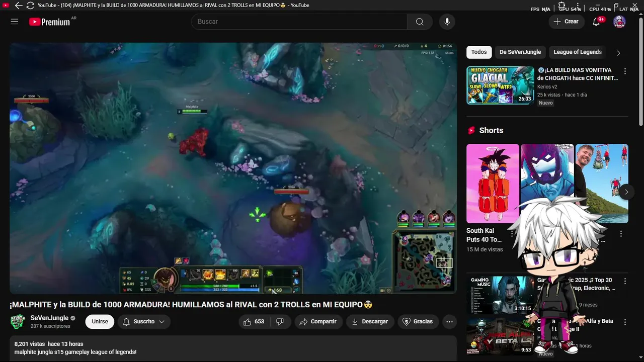Show more filter chips with the right chevron
Image resolution: width=644 pixels, height=362 pixels.
point(618,53)
